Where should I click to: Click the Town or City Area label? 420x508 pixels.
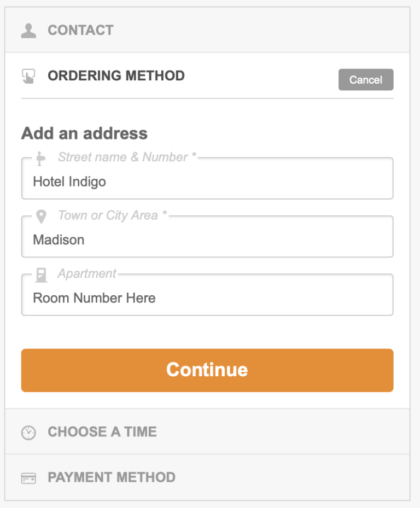[113, 215]
